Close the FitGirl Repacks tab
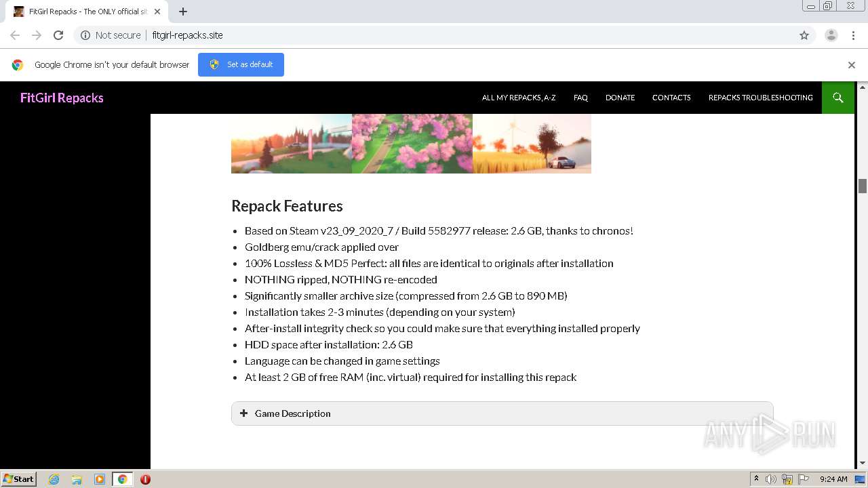 coord(157,12)
